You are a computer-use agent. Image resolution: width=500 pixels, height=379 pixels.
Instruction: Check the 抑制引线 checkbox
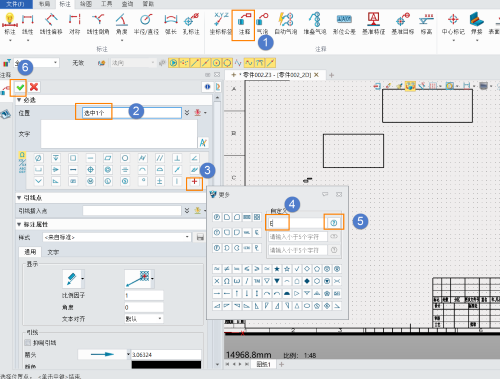[28, 343]
